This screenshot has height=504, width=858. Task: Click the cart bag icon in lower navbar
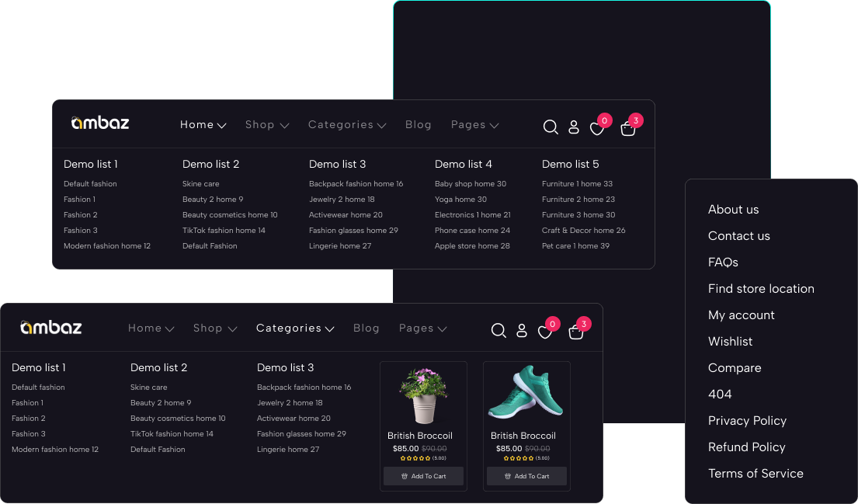click(576, 332)
